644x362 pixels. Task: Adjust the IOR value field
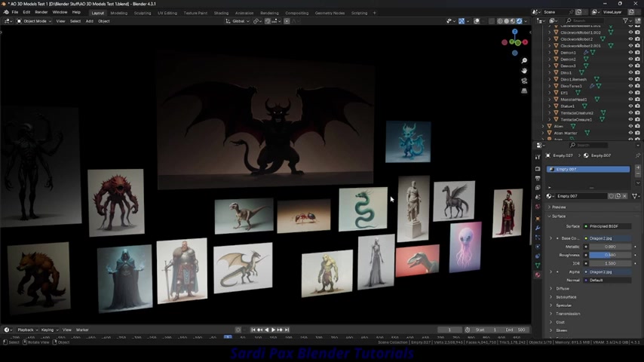[610, 263]
